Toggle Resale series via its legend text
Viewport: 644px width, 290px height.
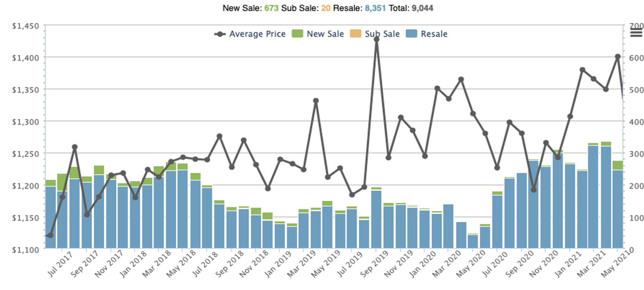click(x=434, y=34)
